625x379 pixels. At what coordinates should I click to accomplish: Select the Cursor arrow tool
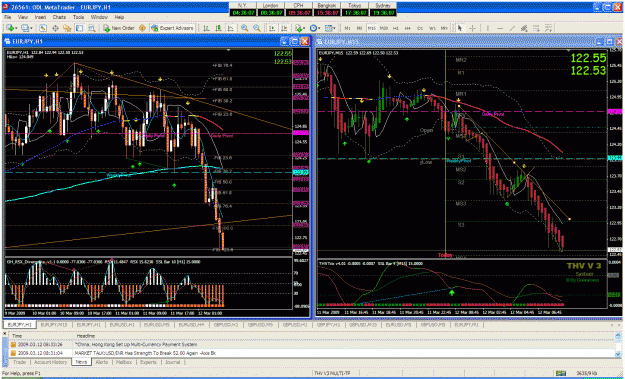[460, 28]
